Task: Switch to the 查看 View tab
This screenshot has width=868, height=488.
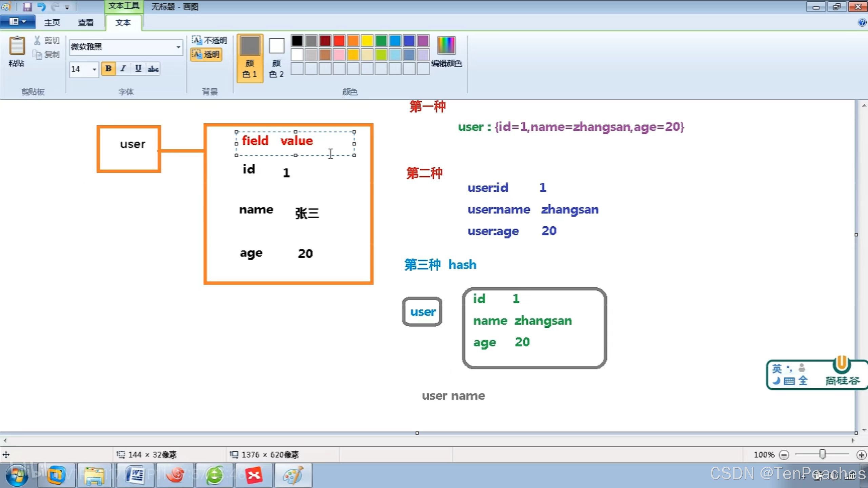Action: click(x=85, y=22)
